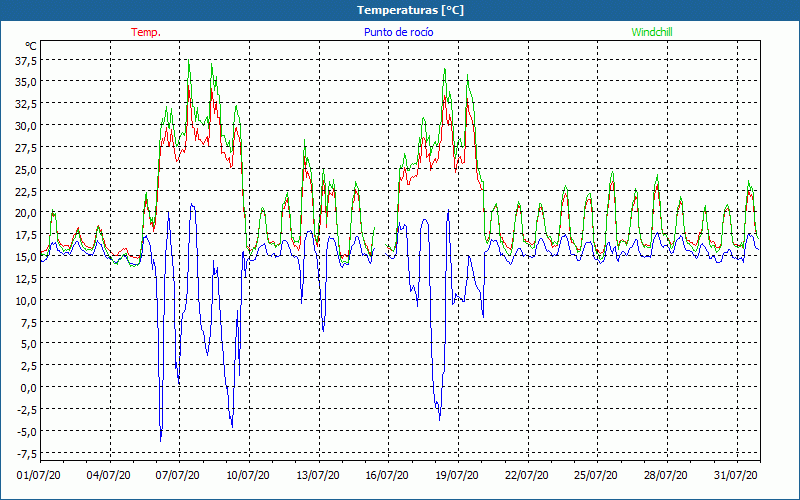Click the 13/07/20 date label
800x500 pixels.
318,475
